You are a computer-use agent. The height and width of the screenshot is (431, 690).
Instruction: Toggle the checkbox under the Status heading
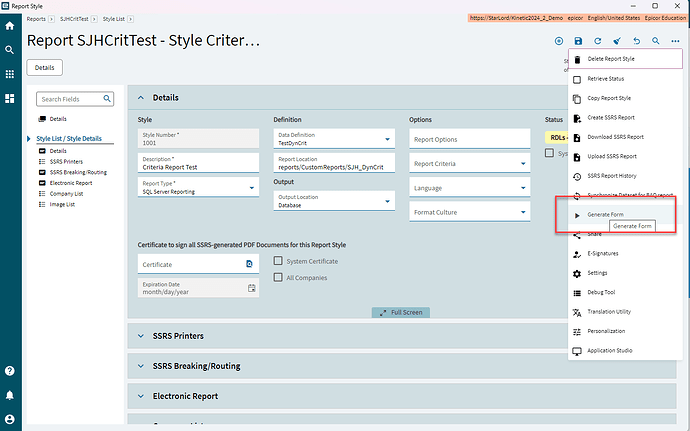pos(549,153)
